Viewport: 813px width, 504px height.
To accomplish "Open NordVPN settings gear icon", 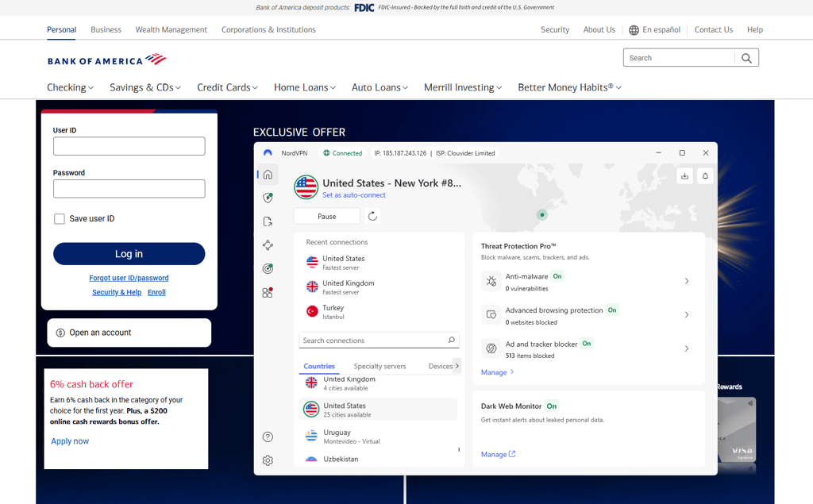I will (268, 460).
